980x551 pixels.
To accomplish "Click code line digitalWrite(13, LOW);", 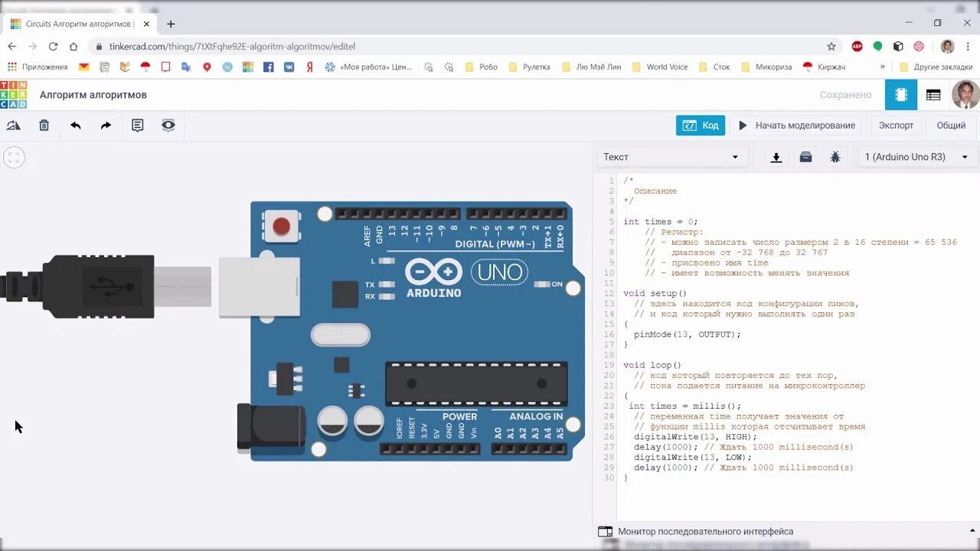I will [693, 458].
